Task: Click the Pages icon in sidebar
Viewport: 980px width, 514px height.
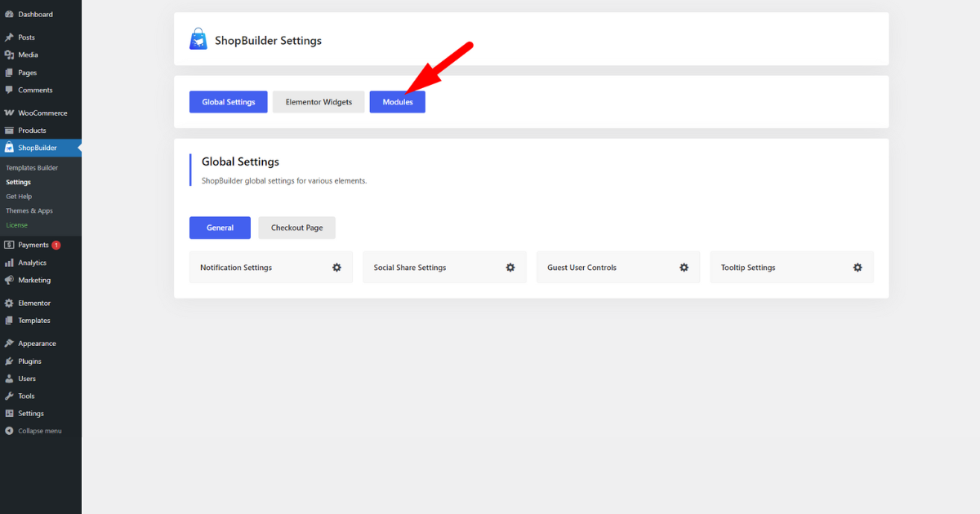Action: pos(9,73)
